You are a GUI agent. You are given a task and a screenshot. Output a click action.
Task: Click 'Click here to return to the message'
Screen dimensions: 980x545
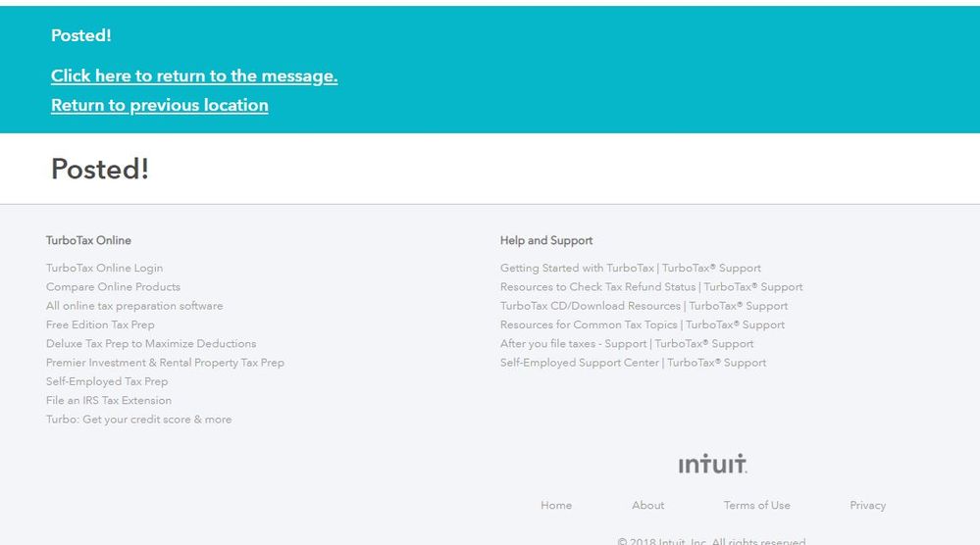point(194,75)
